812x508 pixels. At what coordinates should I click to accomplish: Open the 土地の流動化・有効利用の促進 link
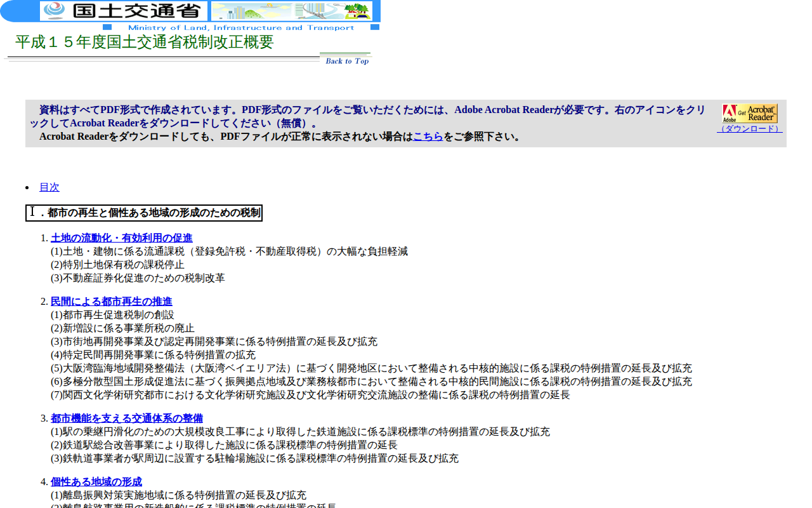tap(122, 237)
